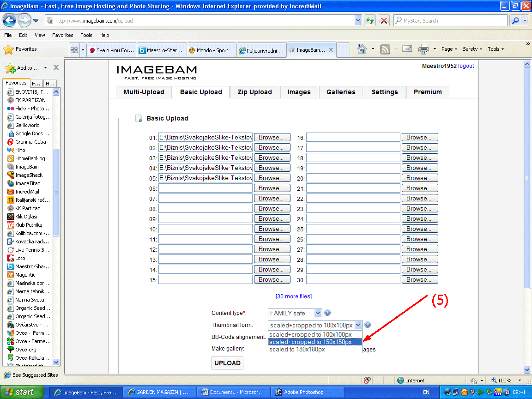Viewport: 532px width, 399px height.
Task: Switch to Document1 - Microsoft Word taskbar button
Action: [x=234, y=392]
